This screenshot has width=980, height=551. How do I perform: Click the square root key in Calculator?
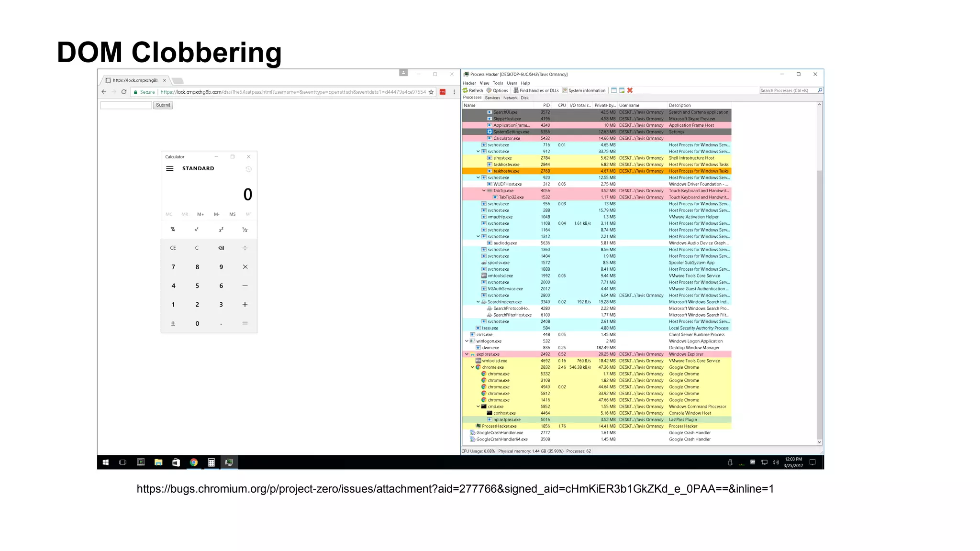click(197, 230)
